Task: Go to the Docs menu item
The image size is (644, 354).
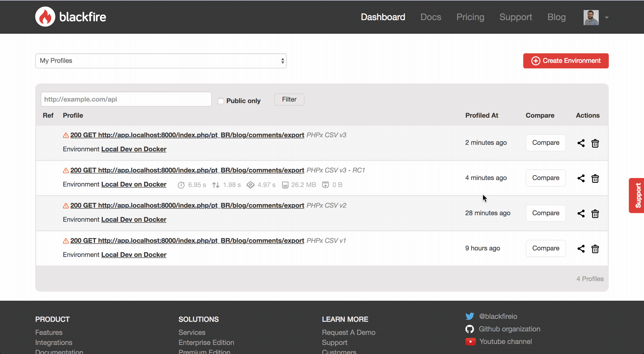Action: tap(431, 17)
